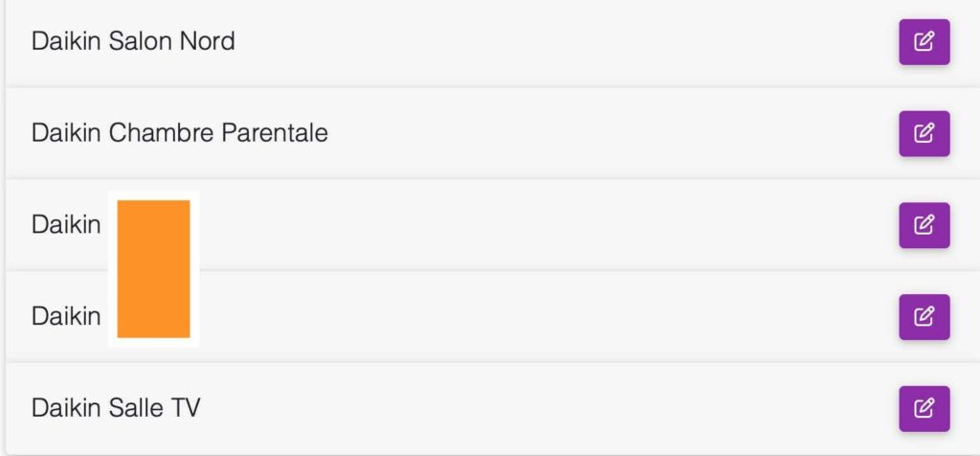Click the 'TV' text
The image size is (980, 456).
[x=186, y=408]
